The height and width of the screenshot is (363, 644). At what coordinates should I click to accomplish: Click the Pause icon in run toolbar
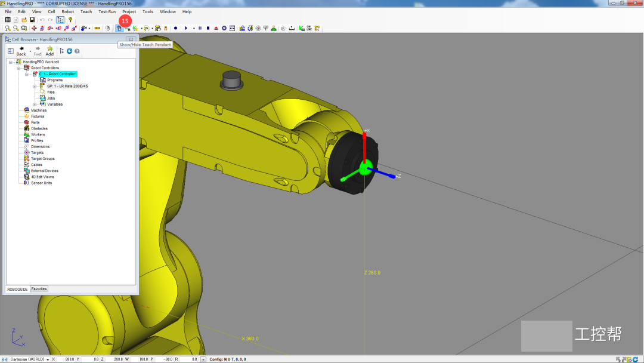[200, 28]
